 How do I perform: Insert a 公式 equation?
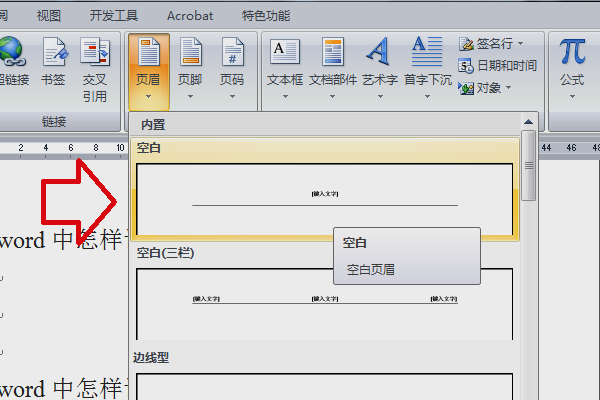coord(572,52)
